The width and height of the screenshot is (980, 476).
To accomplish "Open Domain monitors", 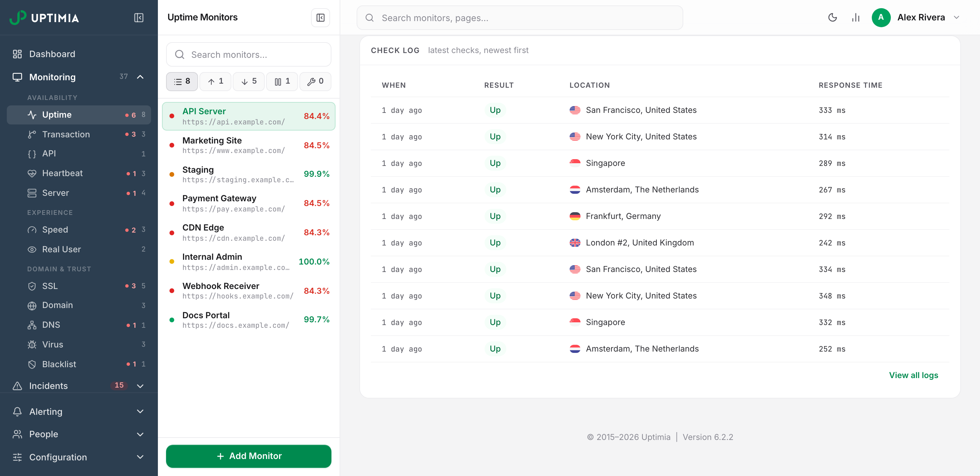I will (79, 305).
